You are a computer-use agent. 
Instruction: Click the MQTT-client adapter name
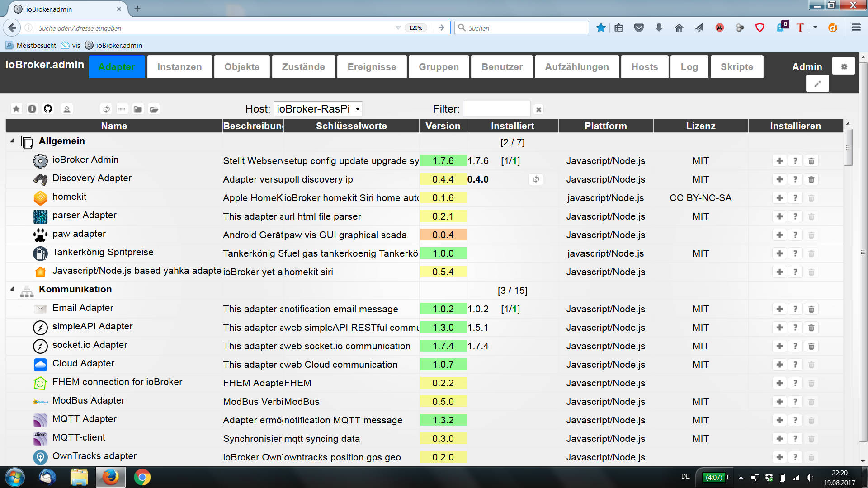click(79, 437)
